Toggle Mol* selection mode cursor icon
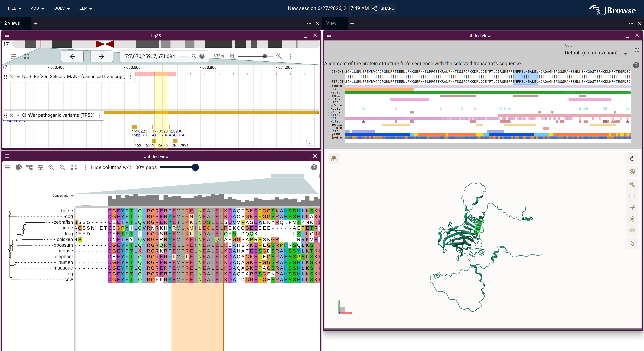This screenshot has width=644, height=351. tap(632, 243)
